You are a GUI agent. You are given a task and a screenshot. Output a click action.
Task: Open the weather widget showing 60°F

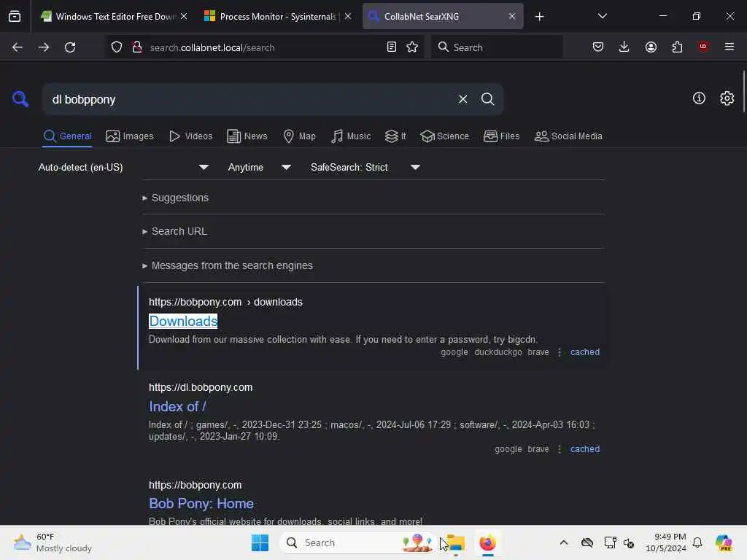pyautogui.click(x=53, y=542)
